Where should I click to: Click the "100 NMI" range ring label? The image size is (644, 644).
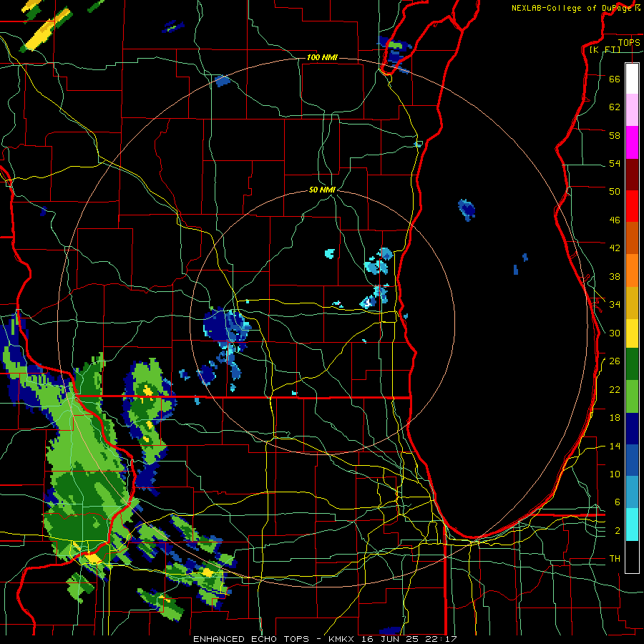[x=322, y=57]
